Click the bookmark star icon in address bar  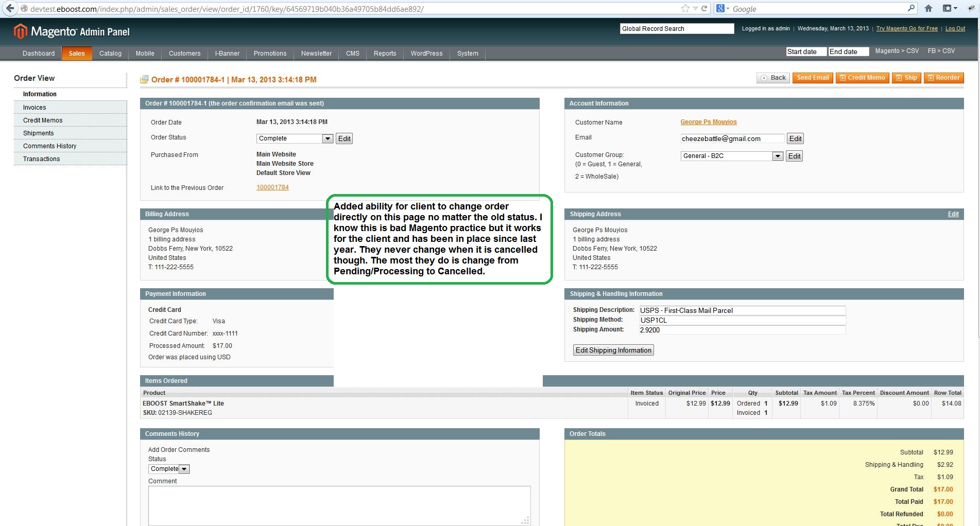[x=685, y=8]
